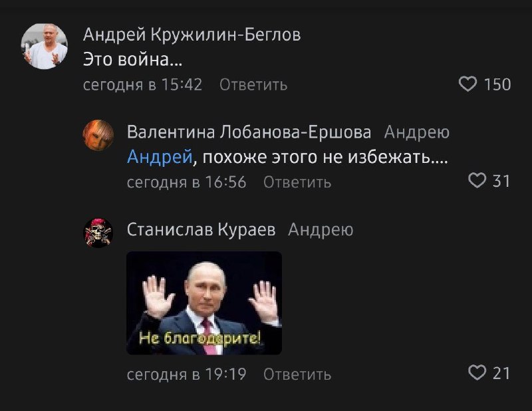Open profile name Валентина Лобанова-Ершова
This screenshot has width=532, height=411.
point(249,132)
